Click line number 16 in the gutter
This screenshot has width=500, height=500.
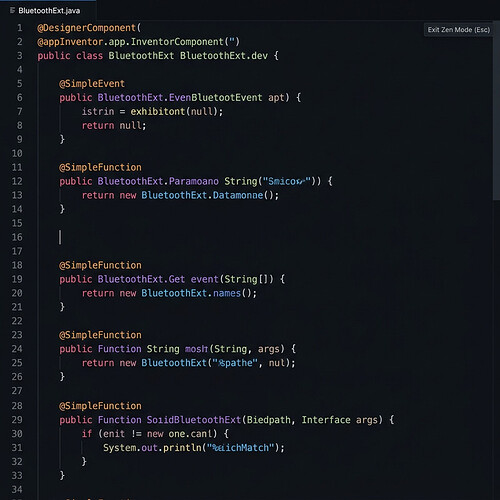pyautogui.click(x=17, y=237)
